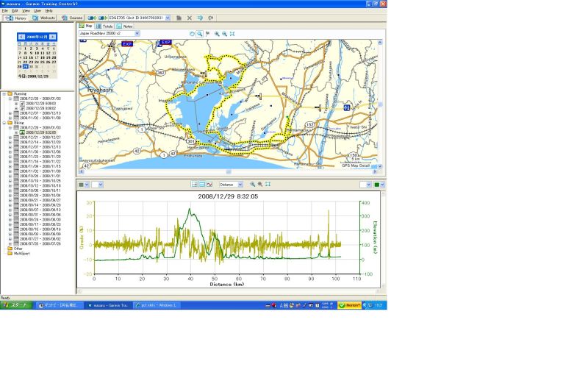
Task: Toggle graph vertical gridlines icon
Action: tap(194, 184)
